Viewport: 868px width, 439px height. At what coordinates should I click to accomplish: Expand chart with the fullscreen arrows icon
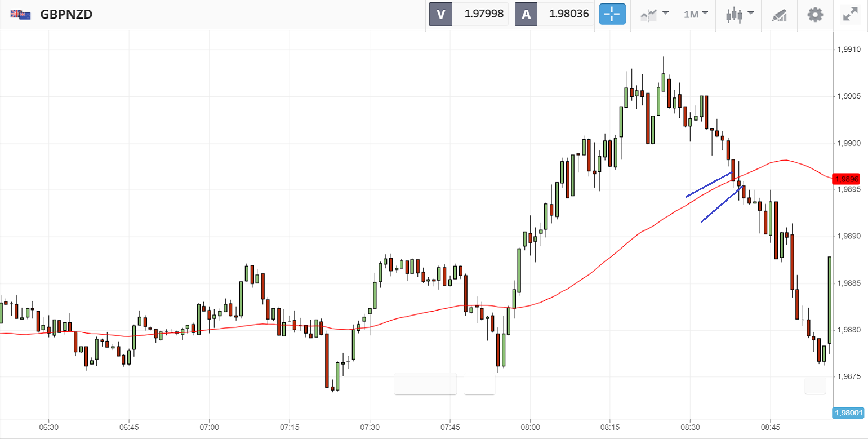pyautogui.click(x=850, y=15)
